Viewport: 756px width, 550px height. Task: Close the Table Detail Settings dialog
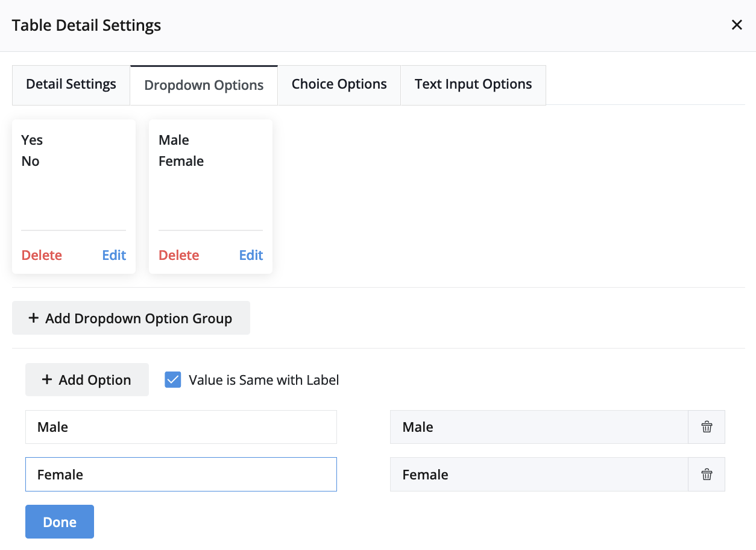pyautogui.click(x=736, y=25)
